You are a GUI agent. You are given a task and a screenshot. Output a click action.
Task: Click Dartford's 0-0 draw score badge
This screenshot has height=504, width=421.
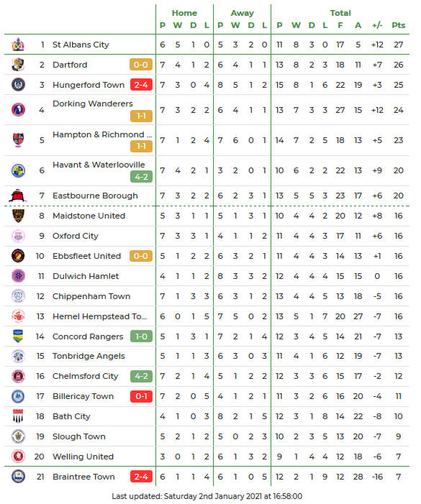pyautogui.click(x=141, y=65)
